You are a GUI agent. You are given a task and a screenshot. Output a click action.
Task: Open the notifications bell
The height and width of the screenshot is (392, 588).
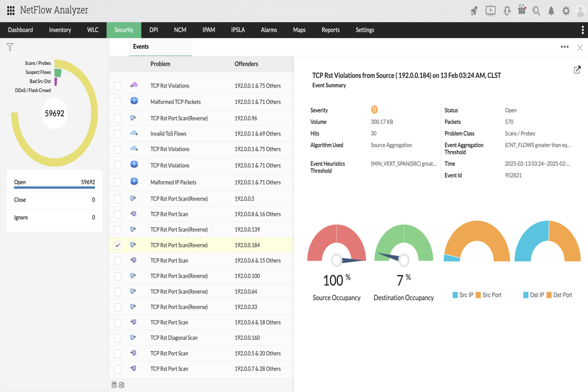(x=551, y=11)
